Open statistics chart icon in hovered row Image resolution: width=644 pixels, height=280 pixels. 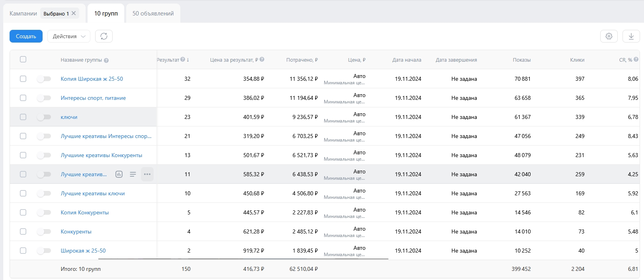(119, 174)
